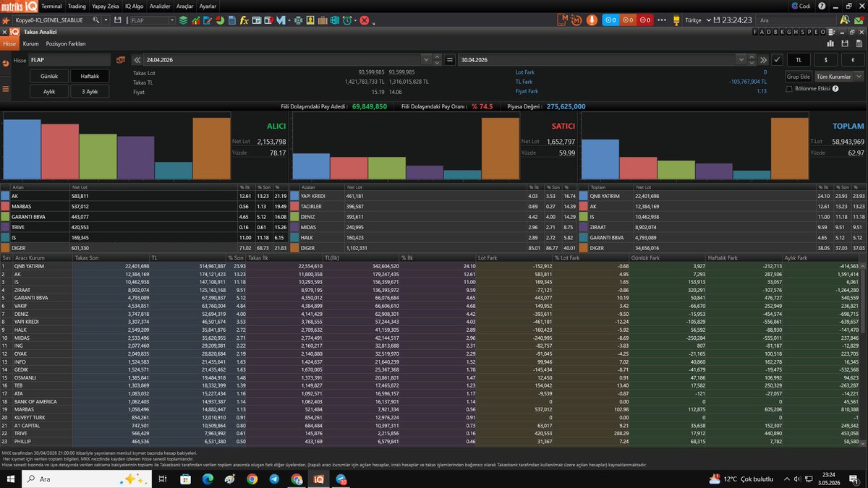The height and width of the screenshot is (488, 868).
Task: Click the double right arrow after end date
Action: click(763, 60)
